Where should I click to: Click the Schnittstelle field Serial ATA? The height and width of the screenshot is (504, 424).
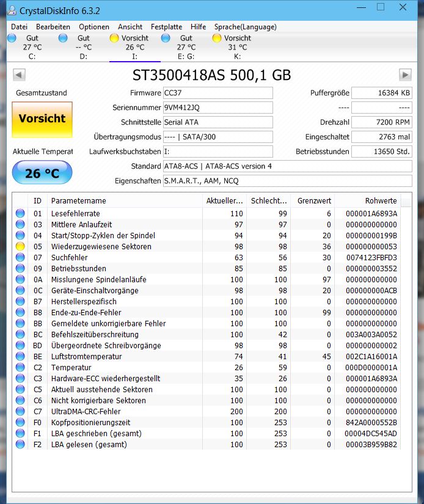pyautogui.click(x=218, y=122)
